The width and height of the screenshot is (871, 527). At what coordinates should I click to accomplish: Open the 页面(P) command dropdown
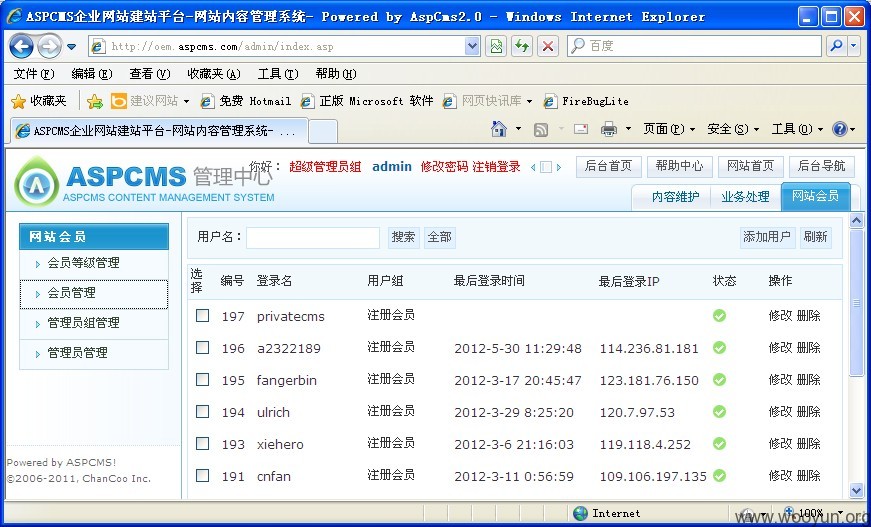pyautogui.click(x=669, y=129)
